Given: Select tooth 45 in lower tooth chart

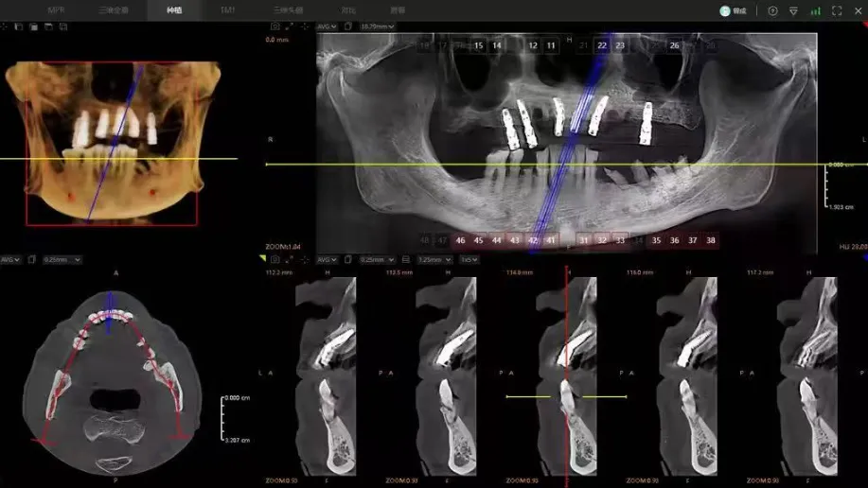Looking at the screenshot, I should (x=478, y=240).
